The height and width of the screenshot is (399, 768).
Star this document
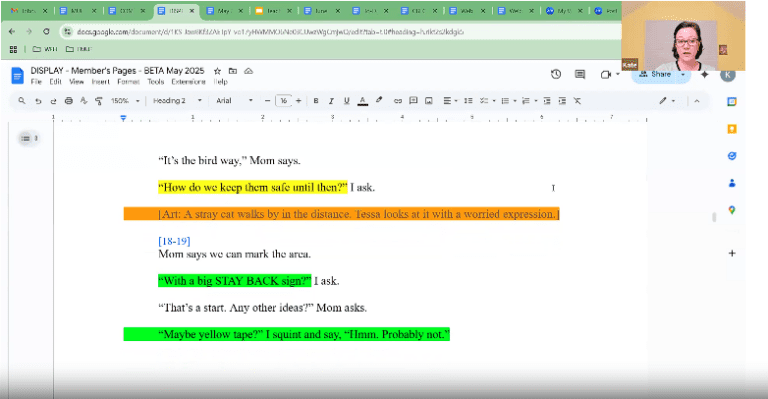pyautogui.click(x=217, y=71)
